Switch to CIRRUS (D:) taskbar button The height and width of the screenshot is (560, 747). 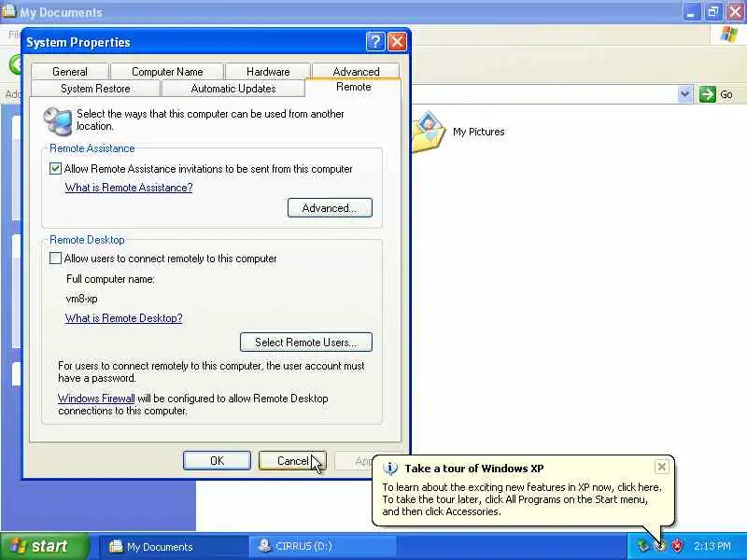(x=323, y=546)
